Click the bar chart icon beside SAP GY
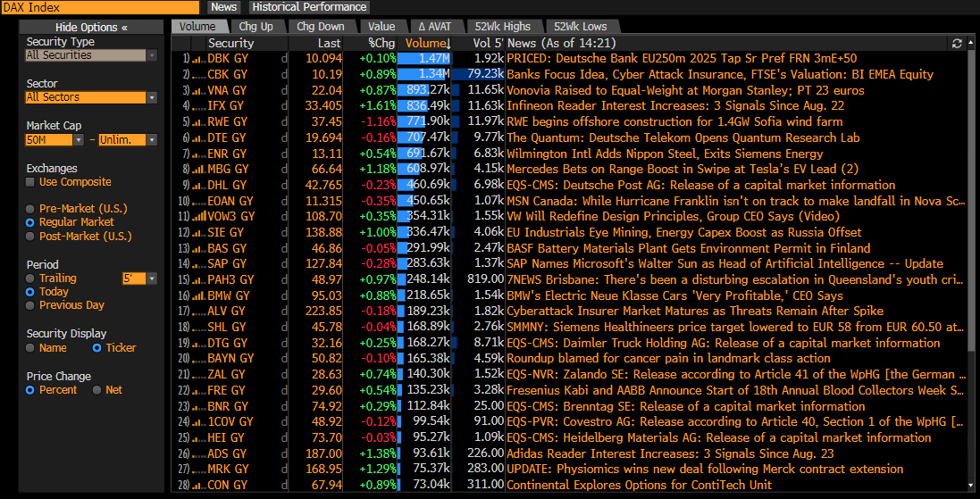This screenshot has width=980, height=499. pyautogui.click(x=198, y=263)
